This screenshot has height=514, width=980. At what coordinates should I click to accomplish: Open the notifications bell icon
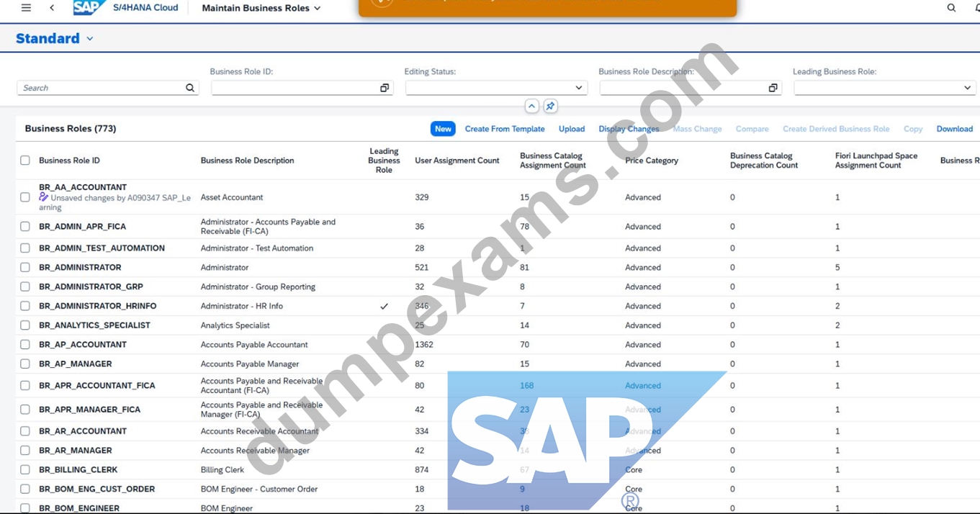point(976,8)
